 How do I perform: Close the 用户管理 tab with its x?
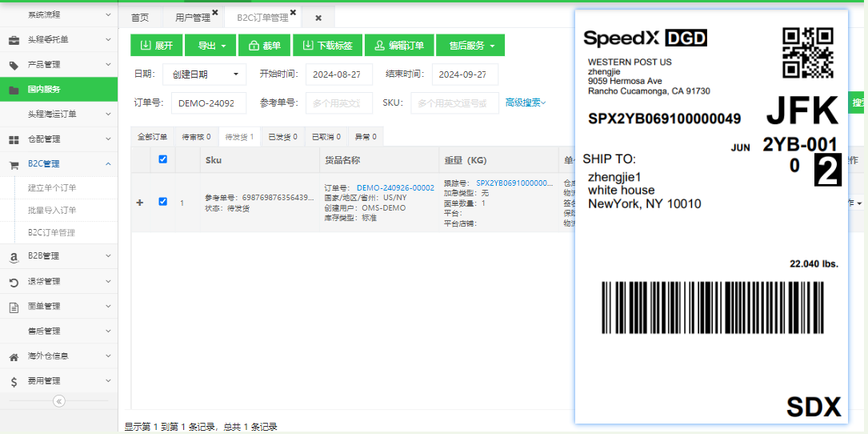tap(214, 12)
